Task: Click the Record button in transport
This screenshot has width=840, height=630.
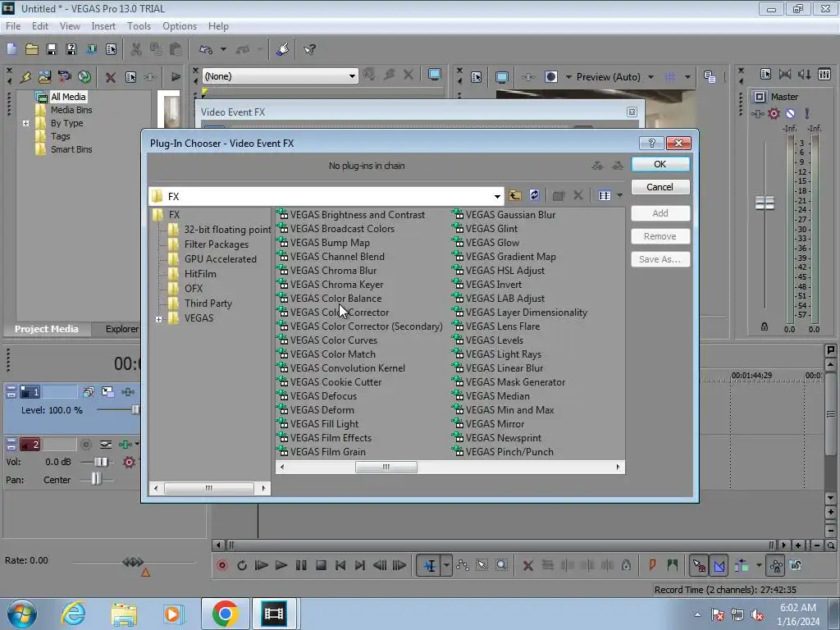Action: tap(222, 565)
